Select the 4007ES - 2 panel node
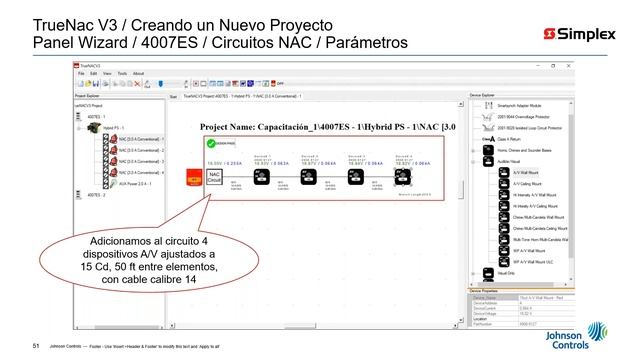 click(x=96, y=195)
